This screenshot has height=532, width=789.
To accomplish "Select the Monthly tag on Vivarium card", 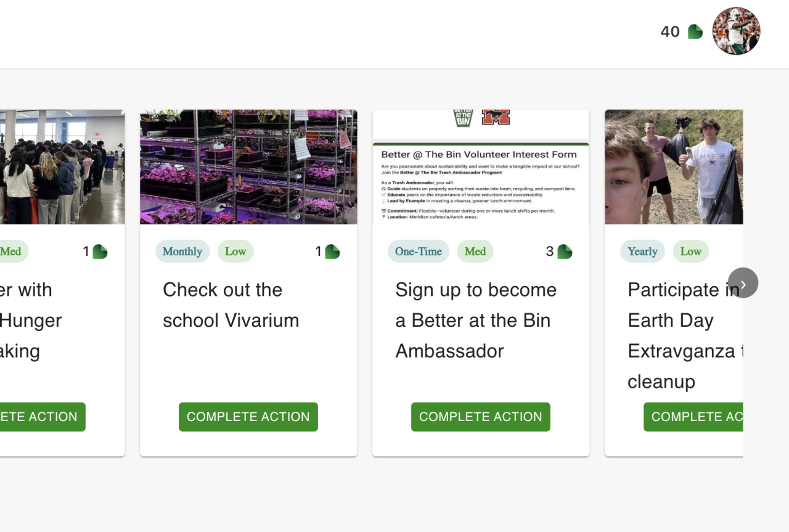I will (x=182, y=252).
